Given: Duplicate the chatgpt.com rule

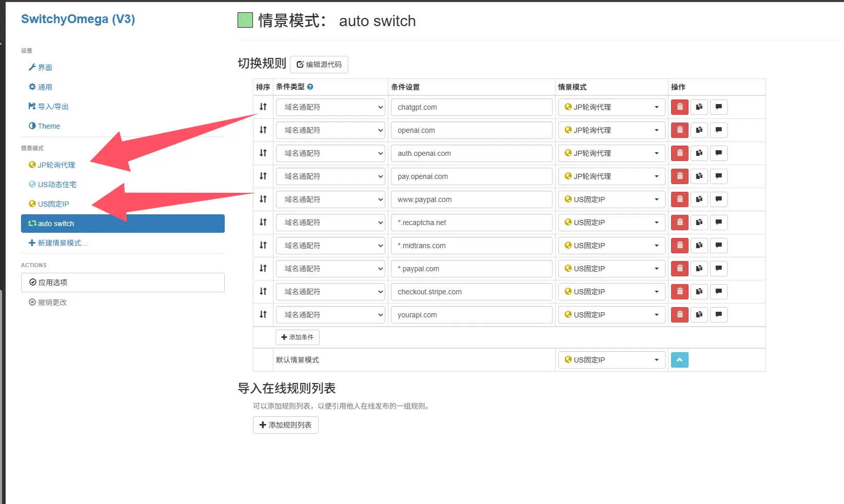Looking at the screenshot, I should pyautogui.click(x=699, y=107).
